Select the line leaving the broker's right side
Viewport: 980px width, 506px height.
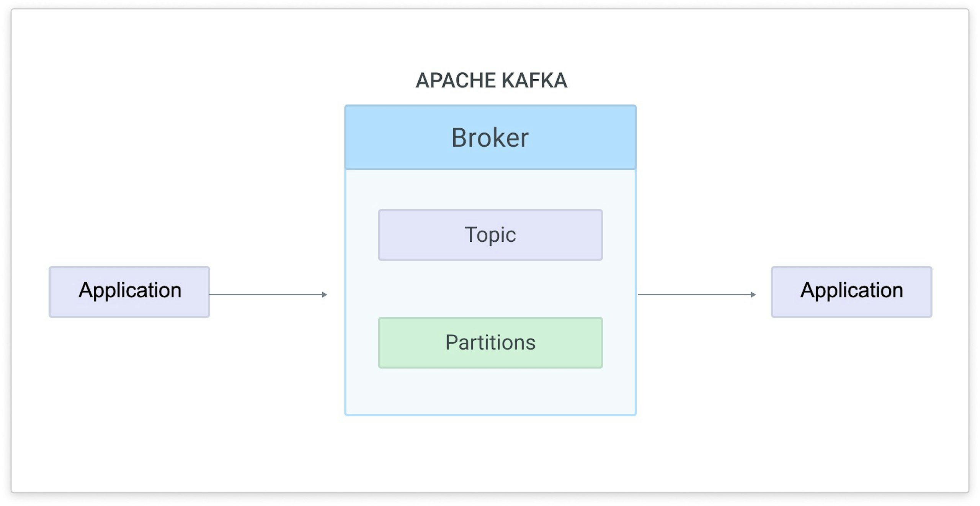tap(693, 295)
